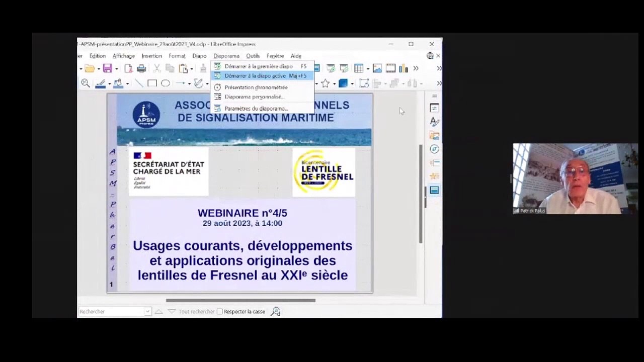
Task: Choose Paramètres du diaporama
Action: click(262, 109)
